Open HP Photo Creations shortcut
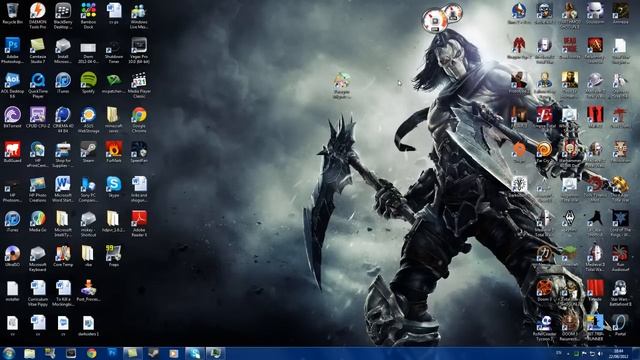The height and width of the screenshot is (360, 640). [38, 189]
